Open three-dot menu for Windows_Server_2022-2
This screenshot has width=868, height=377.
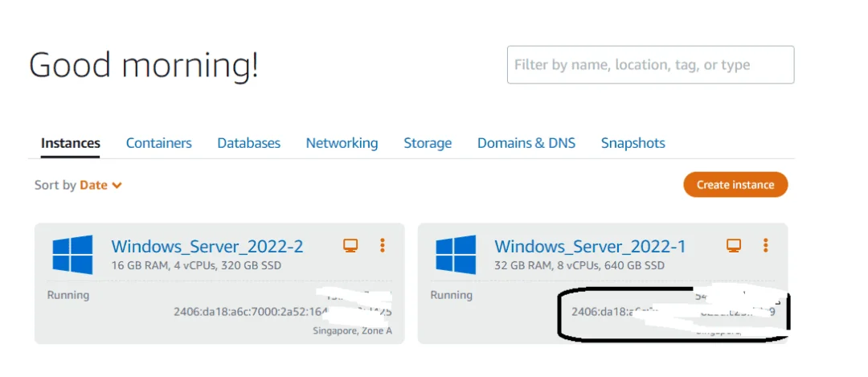pos(383,245)
